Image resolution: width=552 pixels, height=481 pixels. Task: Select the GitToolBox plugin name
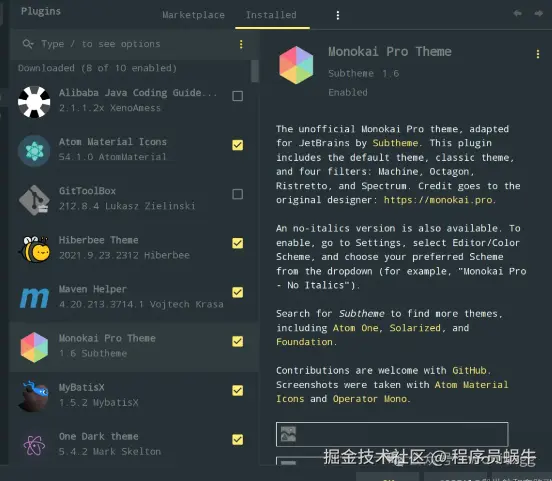pyautogui.click(x=87, y=191)
